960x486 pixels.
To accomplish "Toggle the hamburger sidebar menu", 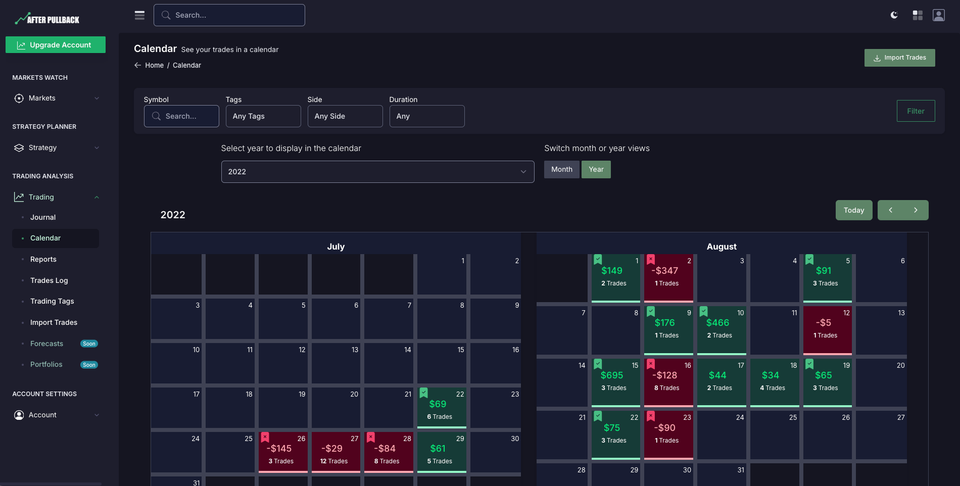I will (140, 15).
